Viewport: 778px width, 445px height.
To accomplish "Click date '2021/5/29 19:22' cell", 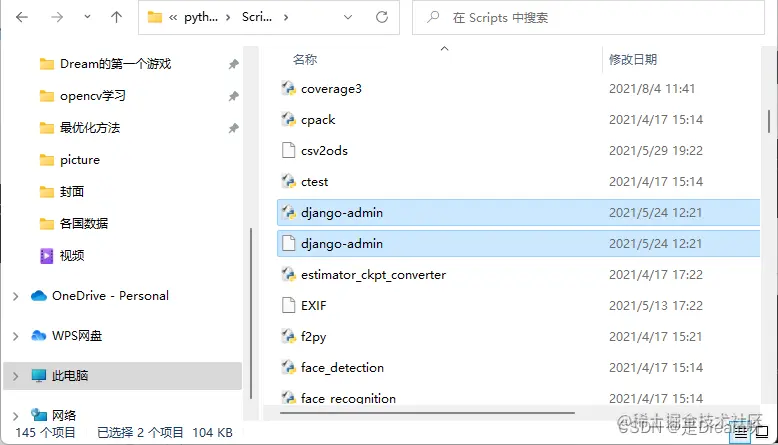I will pos(656,150).
